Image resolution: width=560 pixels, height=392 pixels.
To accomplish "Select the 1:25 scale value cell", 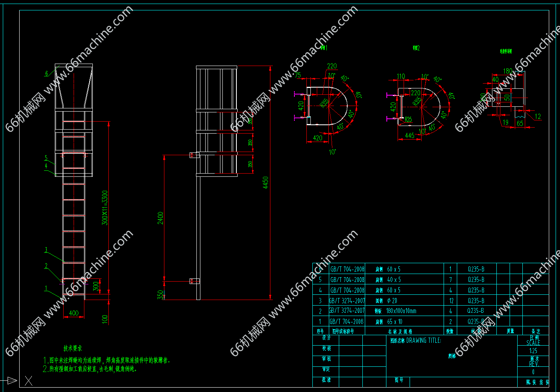I will tap(533, 351).
